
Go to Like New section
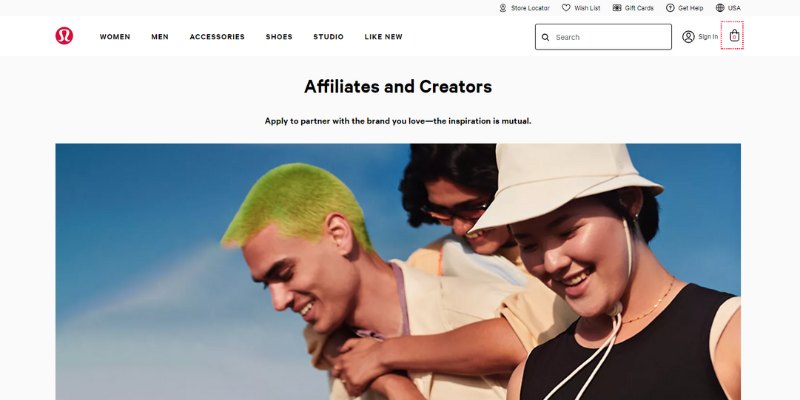click(384, 37)
